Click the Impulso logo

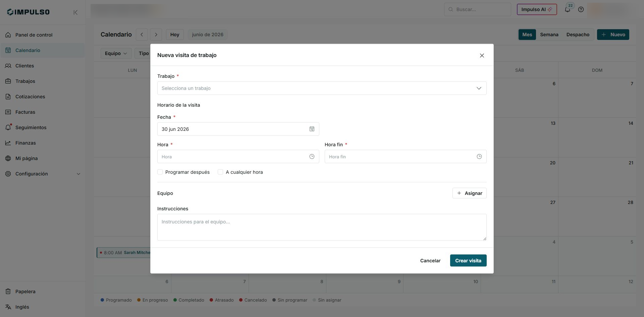pyautogui.click(x=28, y=12)
